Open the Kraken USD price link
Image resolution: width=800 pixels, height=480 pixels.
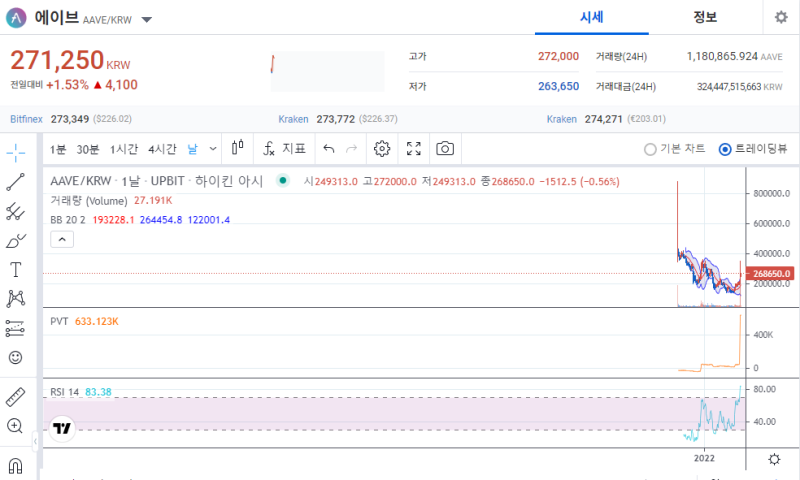293,119
